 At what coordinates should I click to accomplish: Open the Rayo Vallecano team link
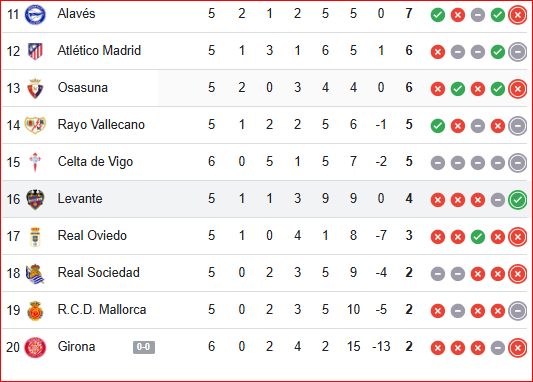point(101,125)
